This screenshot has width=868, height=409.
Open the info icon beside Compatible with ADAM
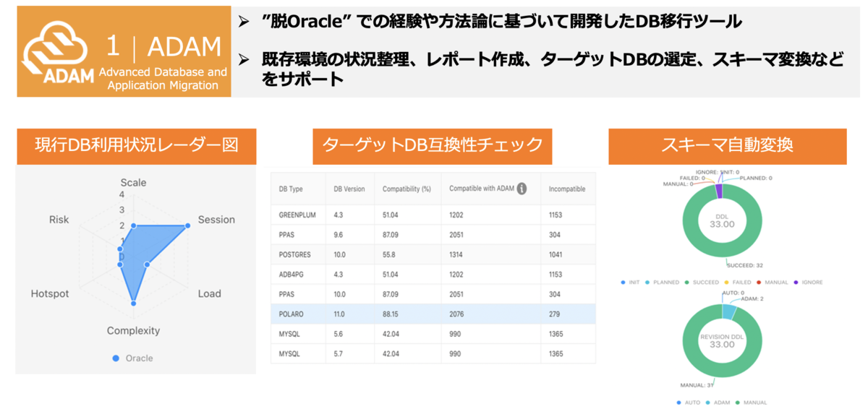[522, 189]
